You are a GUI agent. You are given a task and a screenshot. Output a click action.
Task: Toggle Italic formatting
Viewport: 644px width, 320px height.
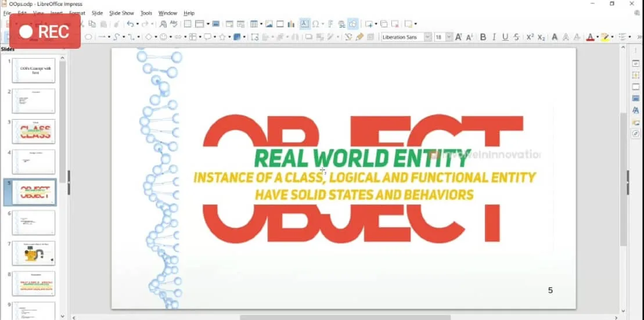pos(494,37)
